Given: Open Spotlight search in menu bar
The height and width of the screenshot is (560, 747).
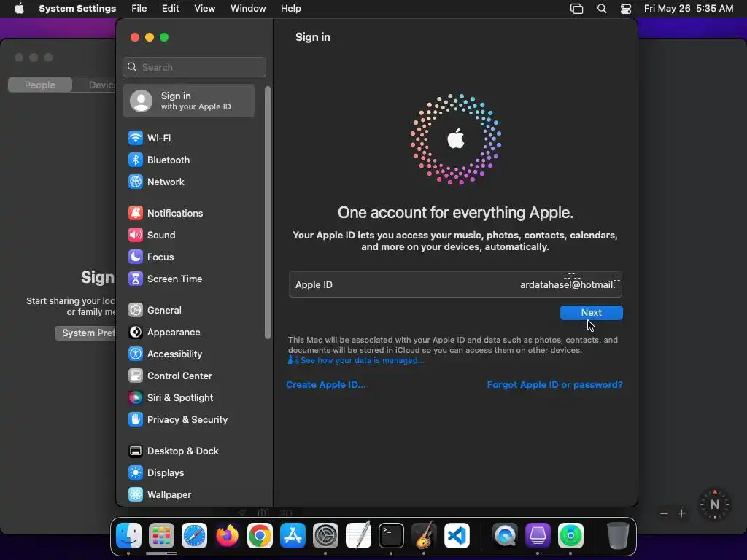Looking at the screenshot, I should (x=602, y=9).
